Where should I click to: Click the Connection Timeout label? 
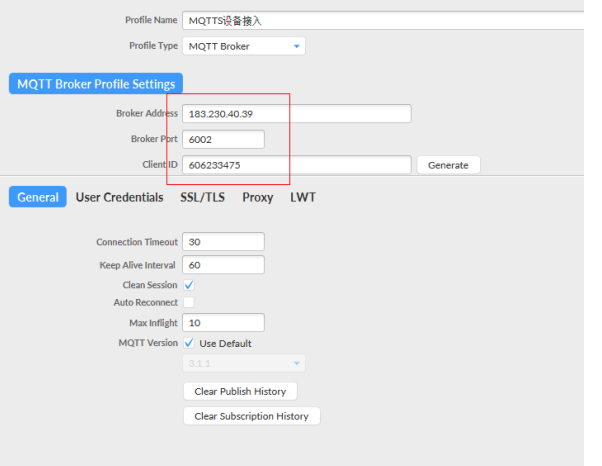[x=137, y=242]
